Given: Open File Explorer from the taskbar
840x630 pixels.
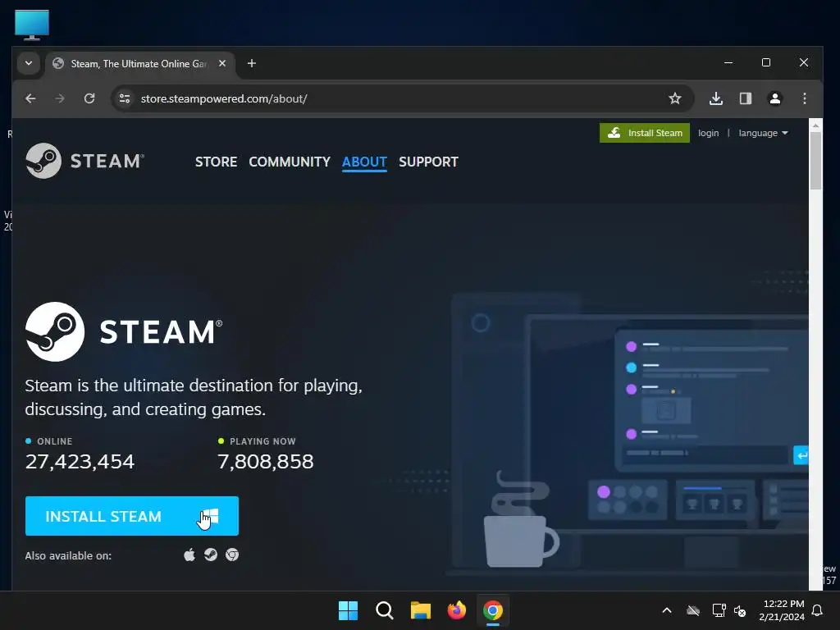Looking at the screenshot, I should 421,610.
